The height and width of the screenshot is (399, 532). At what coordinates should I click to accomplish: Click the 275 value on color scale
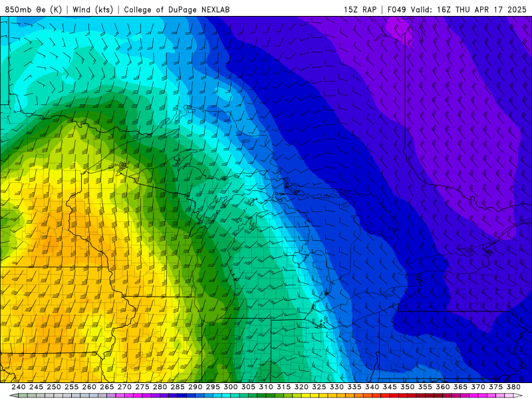pos(142,387)
